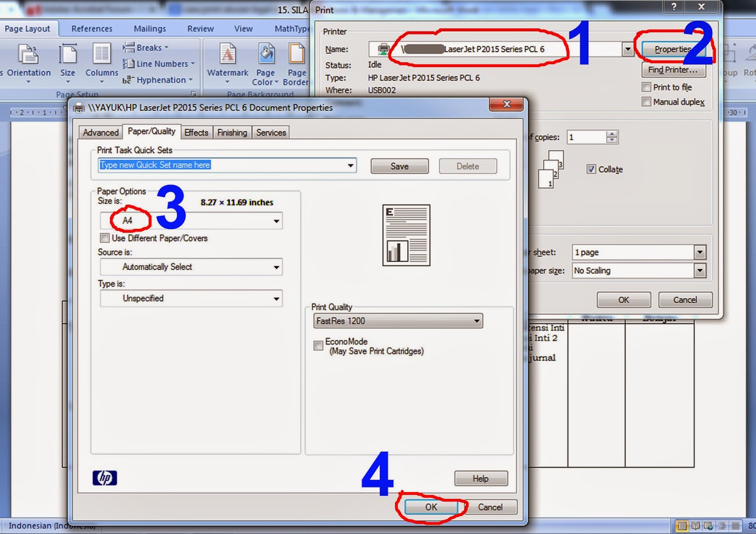Click the HP logo icon
This screenshot has height=534, width=756.
(104, 478)
